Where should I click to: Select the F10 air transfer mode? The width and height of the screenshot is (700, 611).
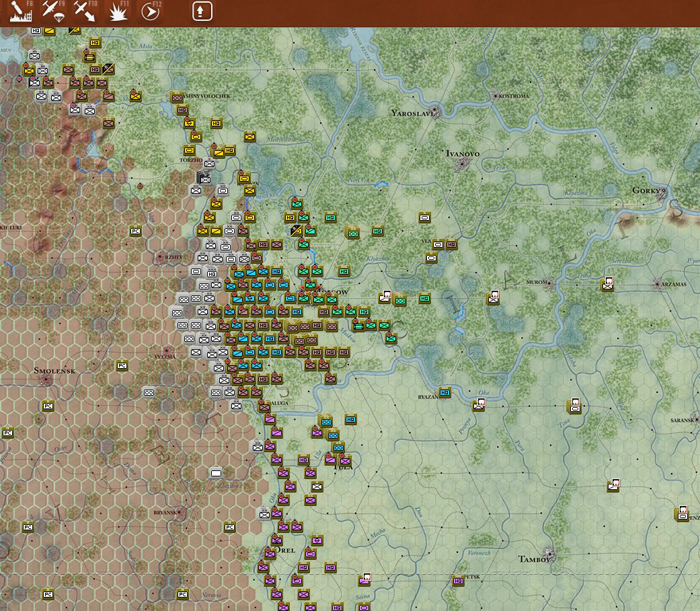(84, 11)
